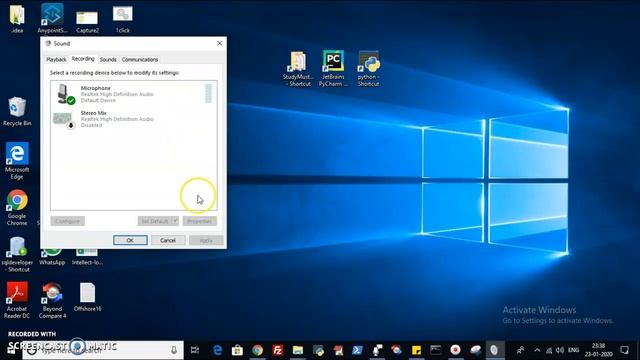This screenshot has width=640, height=360.
Task: Open the 1click desktop icon
Action: (x=122, y=19)
